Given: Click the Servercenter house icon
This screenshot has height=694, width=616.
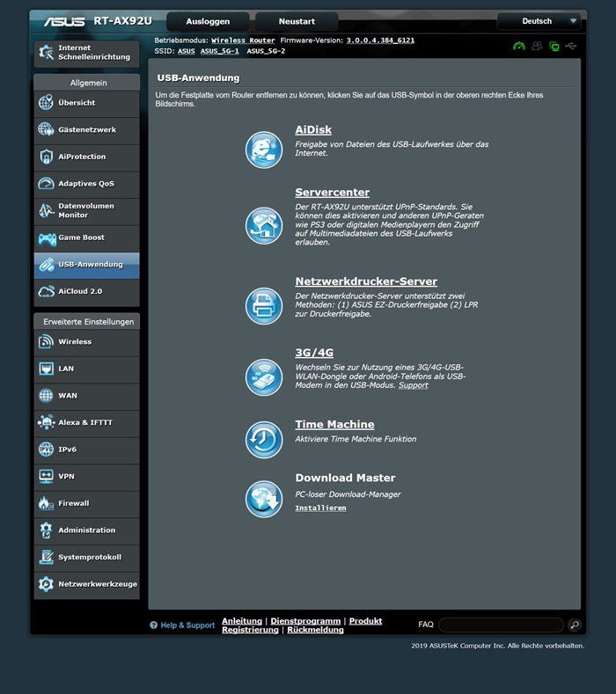Looking at the screenshot, I should coord(264,226).
